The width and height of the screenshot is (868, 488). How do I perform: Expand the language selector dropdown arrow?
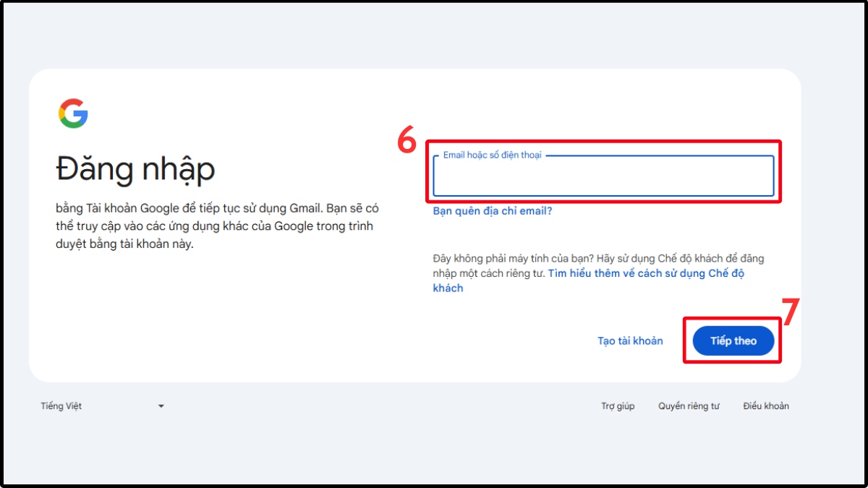tap(161, 406)
